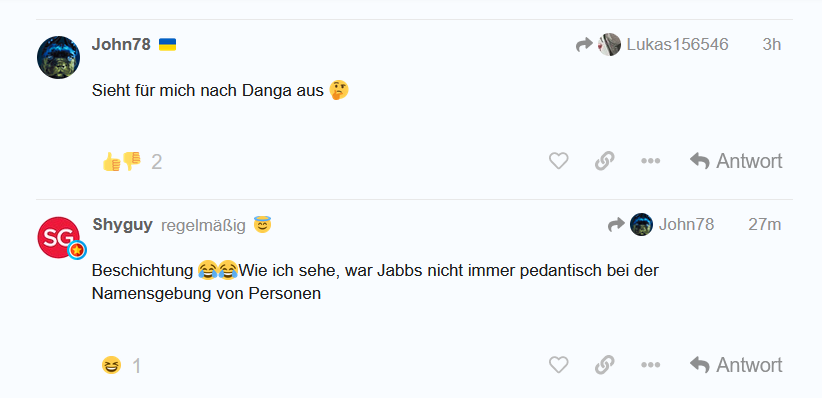Click the halo smiley status next to Shyguy
The image size is (822, 398).
pos(262,224)
